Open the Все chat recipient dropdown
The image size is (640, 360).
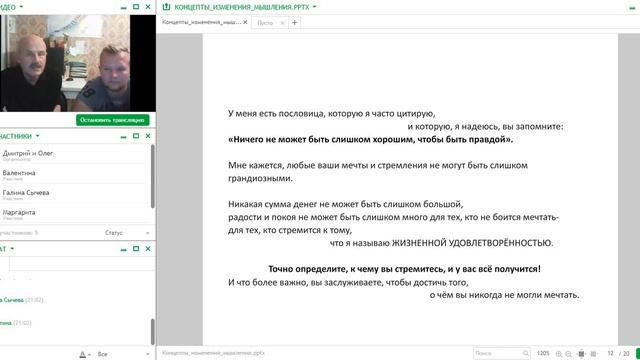123,354
